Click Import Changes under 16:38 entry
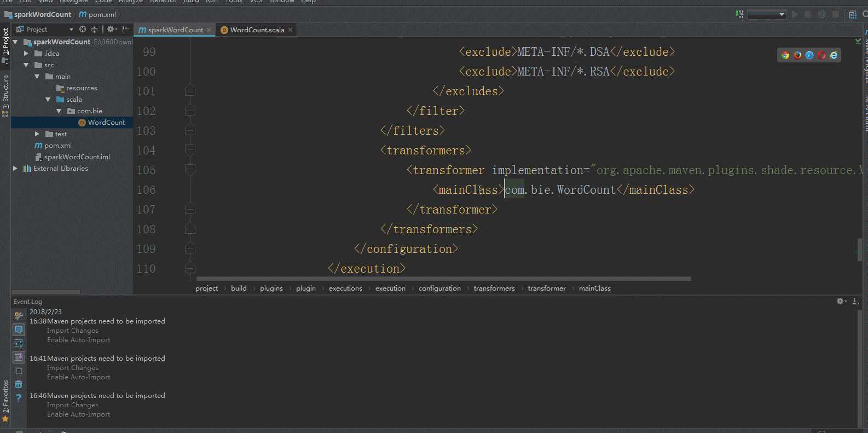 (x=73, y=331)
